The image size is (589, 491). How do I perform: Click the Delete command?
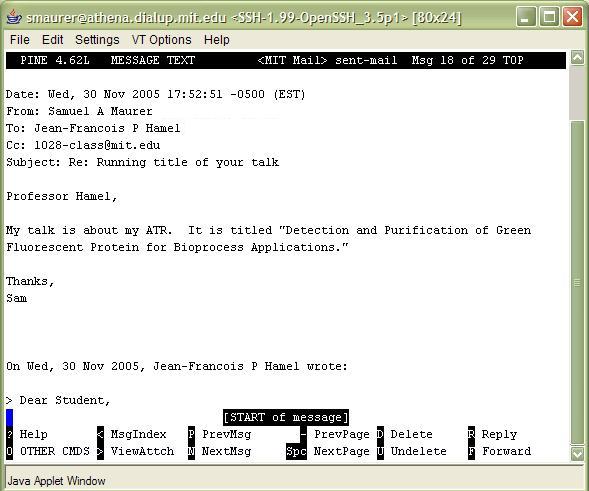(411, 434)
